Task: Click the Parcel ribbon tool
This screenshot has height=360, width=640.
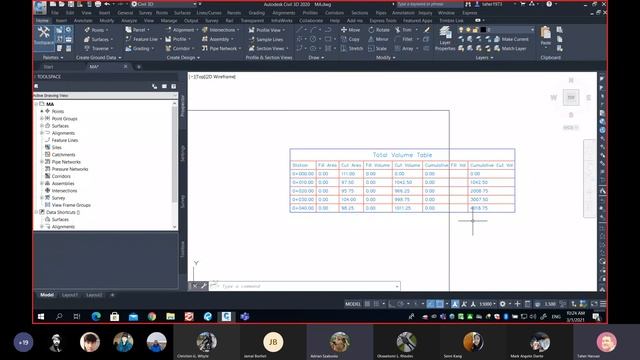Action: click(x=137, y=30)
